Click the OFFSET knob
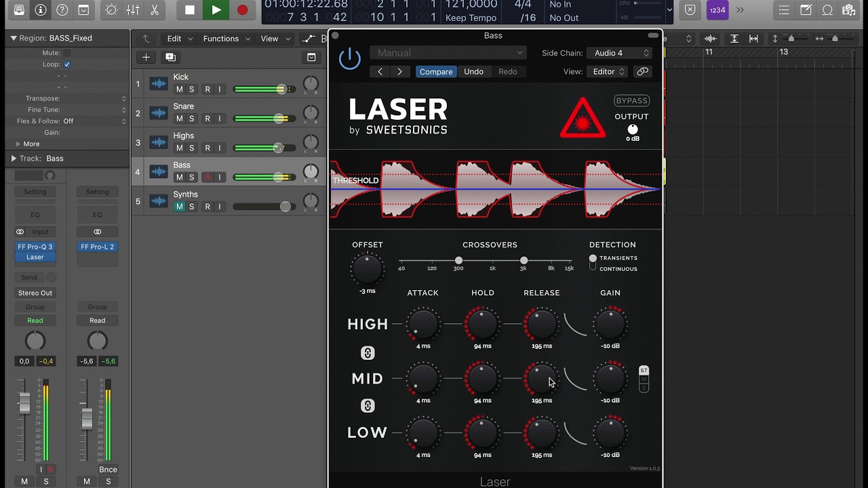Viewport: 868px width, 488px height. pyautogui.click(x=367, y=269)
